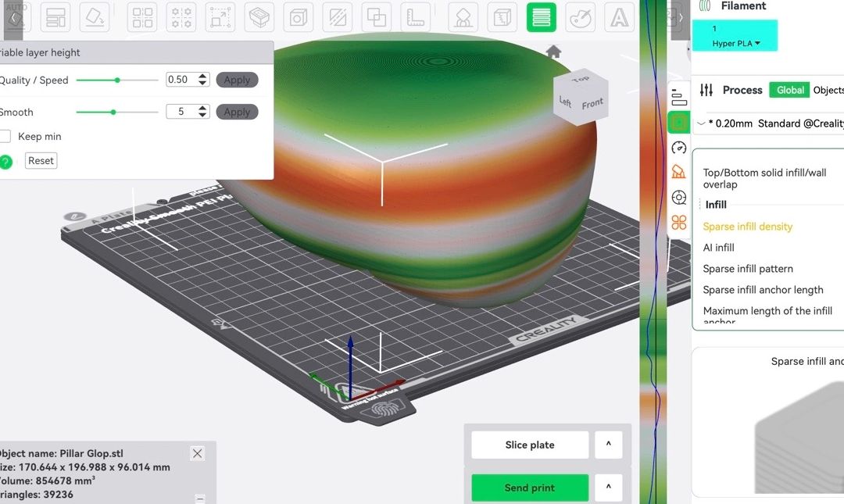
Task: Click the layer height profile color bar
Action: 653,252
